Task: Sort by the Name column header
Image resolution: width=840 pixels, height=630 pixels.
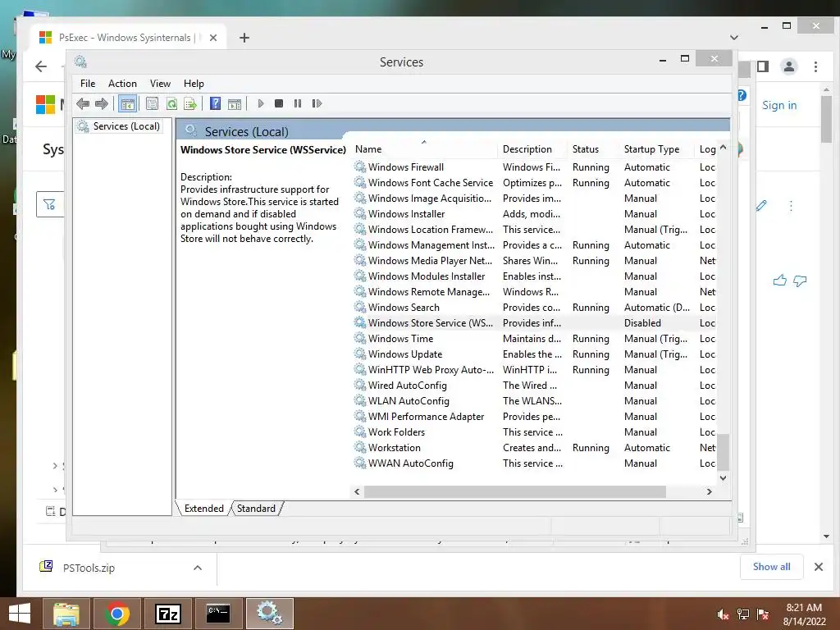Action: [426, 149]
